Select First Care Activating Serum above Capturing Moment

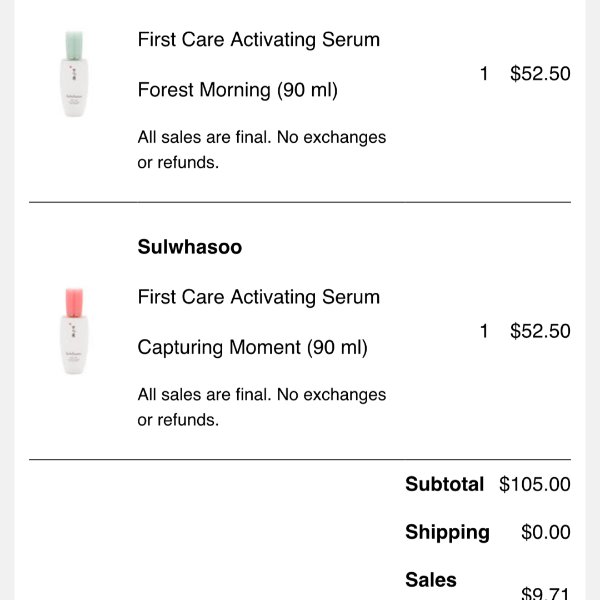pyautogui.click(x=259, y=297)
